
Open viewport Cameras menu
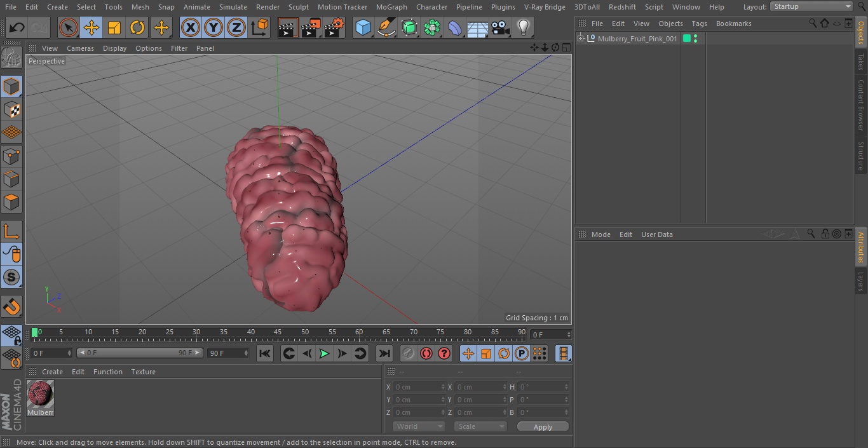coord(80,48)
